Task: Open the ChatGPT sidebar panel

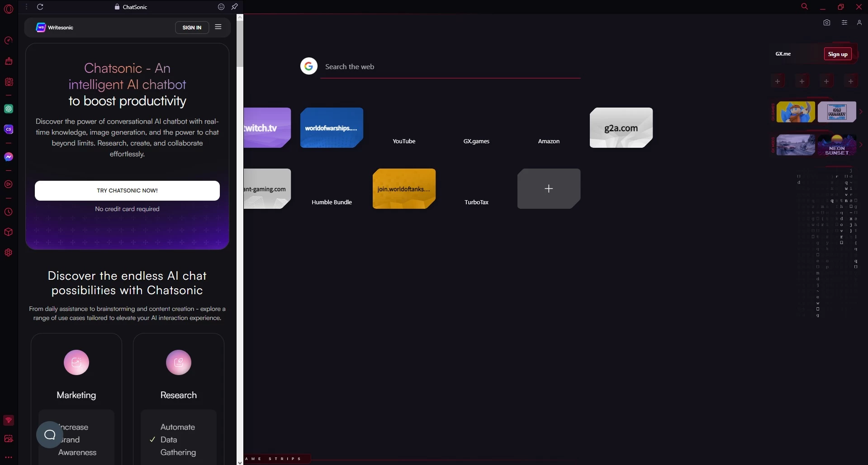Action: click(x=8, y=109)
